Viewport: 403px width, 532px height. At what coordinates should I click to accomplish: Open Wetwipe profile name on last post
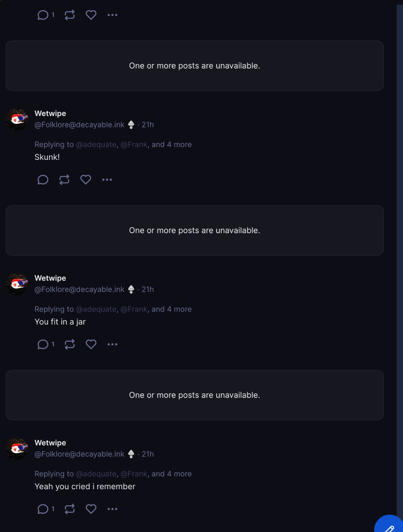[x=50, y=443]
